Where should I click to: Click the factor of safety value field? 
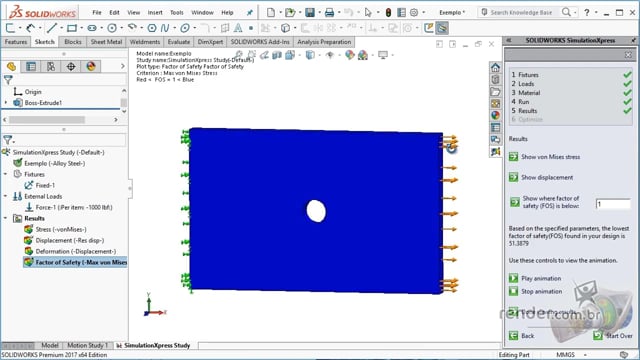click(x=613, y=204)
